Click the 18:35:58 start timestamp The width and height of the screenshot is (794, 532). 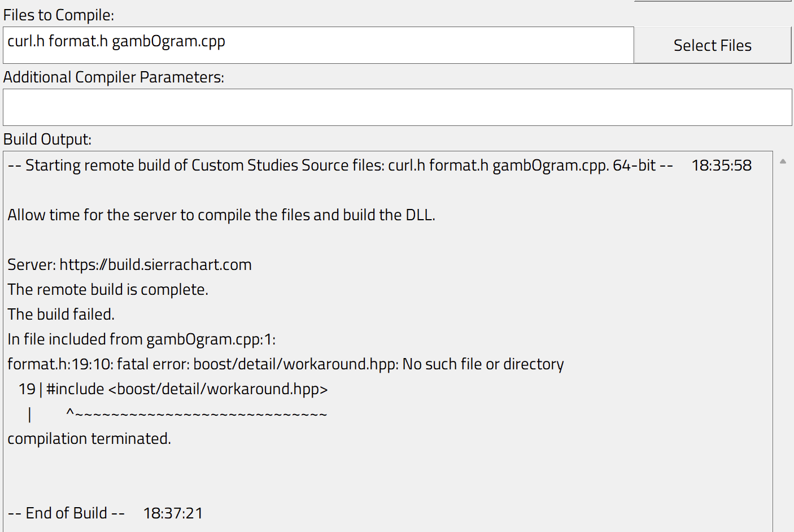(x=721, y=165)
